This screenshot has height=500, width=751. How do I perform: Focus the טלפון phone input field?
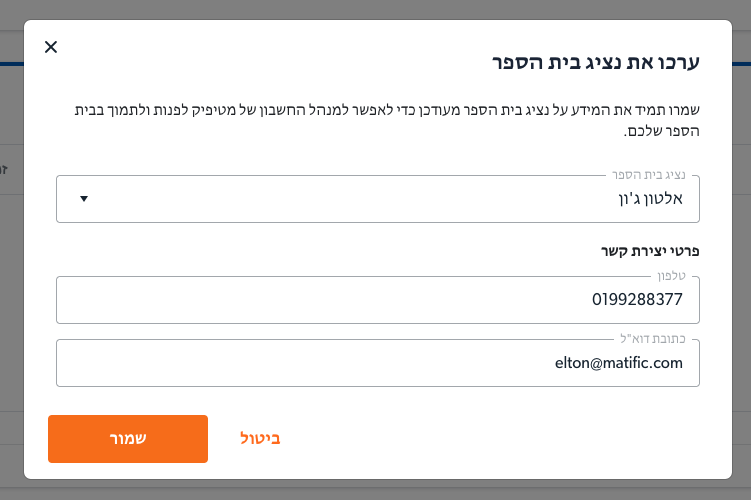coord(377,300)
